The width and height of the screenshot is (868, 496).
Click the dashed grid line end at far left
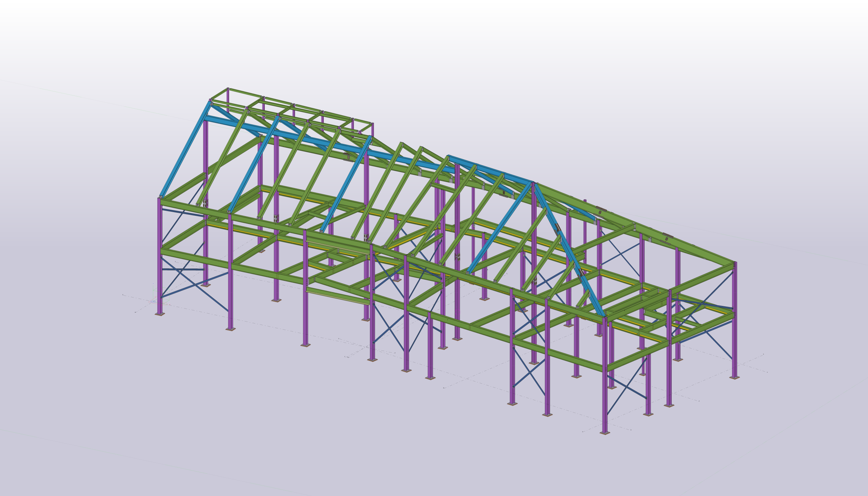tap(123, 295)
